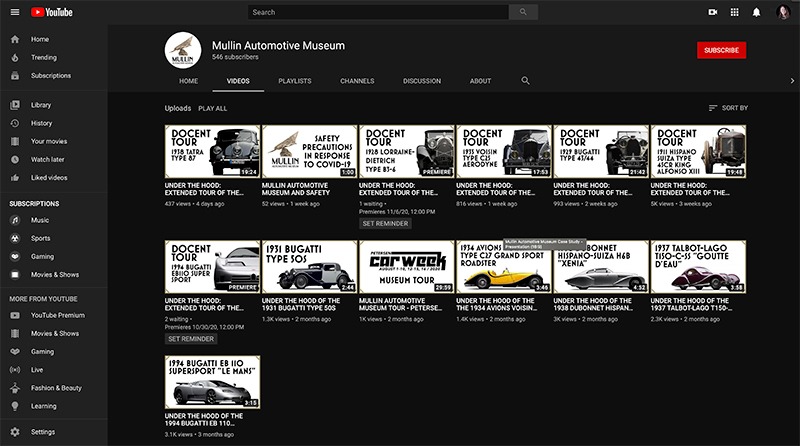The image size is (800, 446).
Task: Click title 'Under the Hood of the 1931 Bugatti'
Action: click(x=301, y=305)
